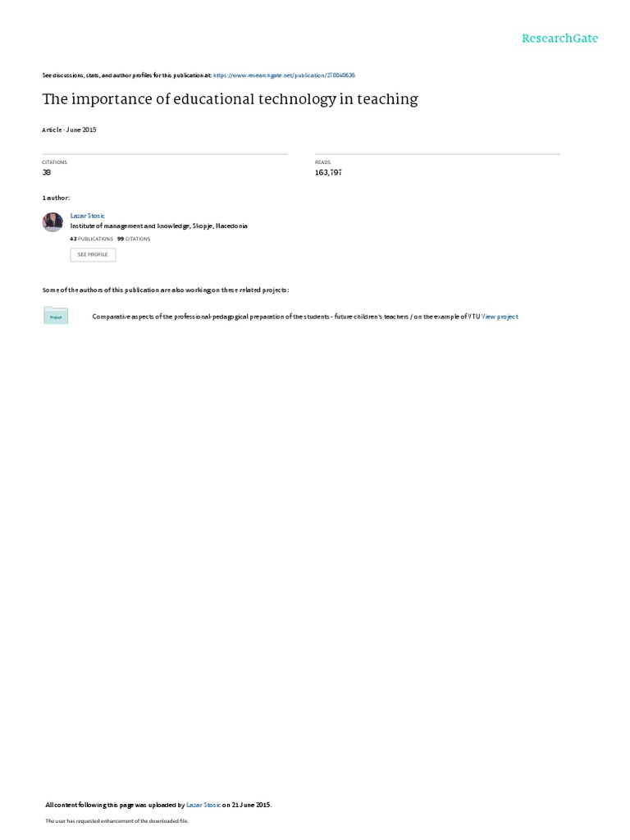
Task: Click the citations count 38
Action: pyautogui.click(x=47, y=172)
